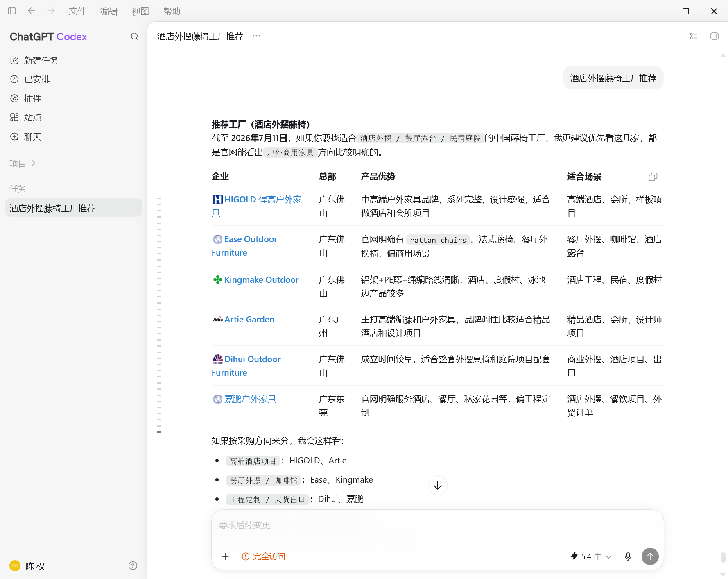The height and width of the screenshot is (579, 728).
Task: Click the help question mark icon
Action: tap(133, 566)
